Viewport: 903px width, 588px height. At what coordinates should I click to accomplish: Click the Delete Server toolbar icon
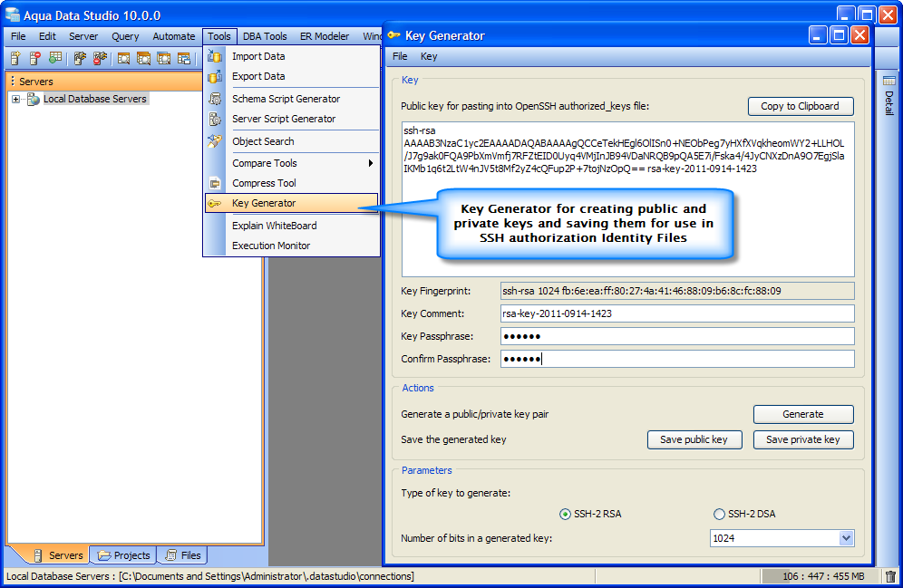(x=35, y=58)
